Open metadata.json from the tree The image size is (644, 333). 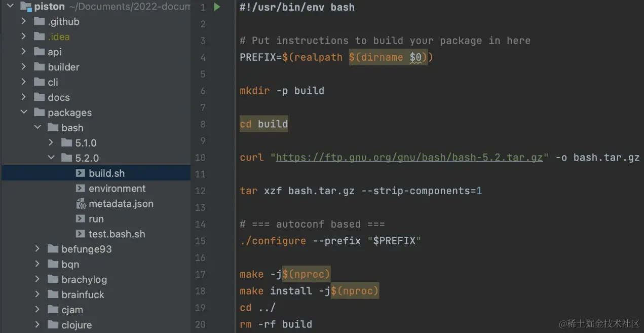click(x=121, y=204)
